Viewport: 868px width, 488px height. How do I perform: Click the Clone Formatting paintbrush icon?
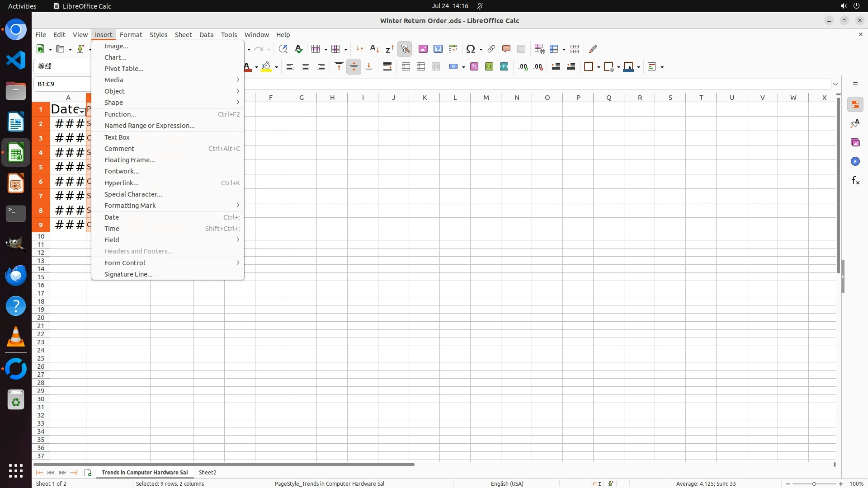593,49
